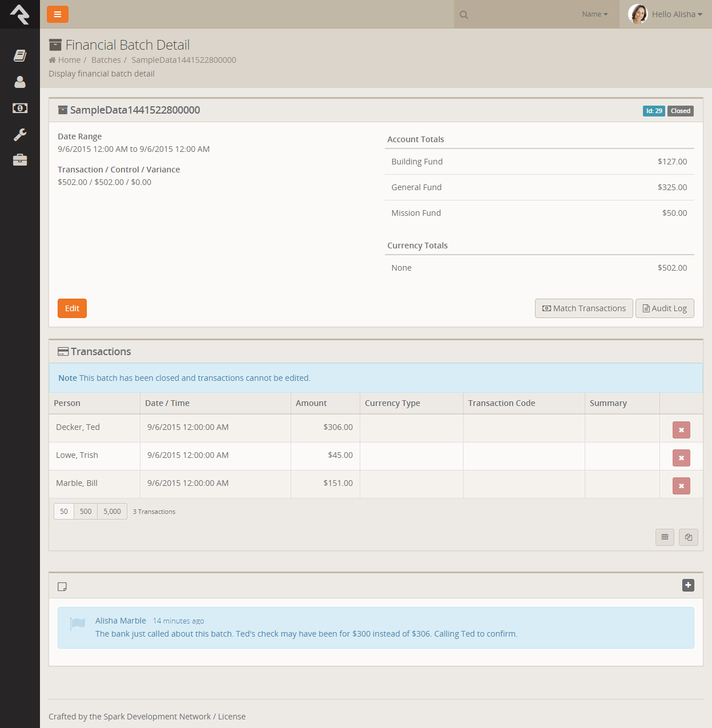Click the Building Fund account row

(x=540, y=162)
